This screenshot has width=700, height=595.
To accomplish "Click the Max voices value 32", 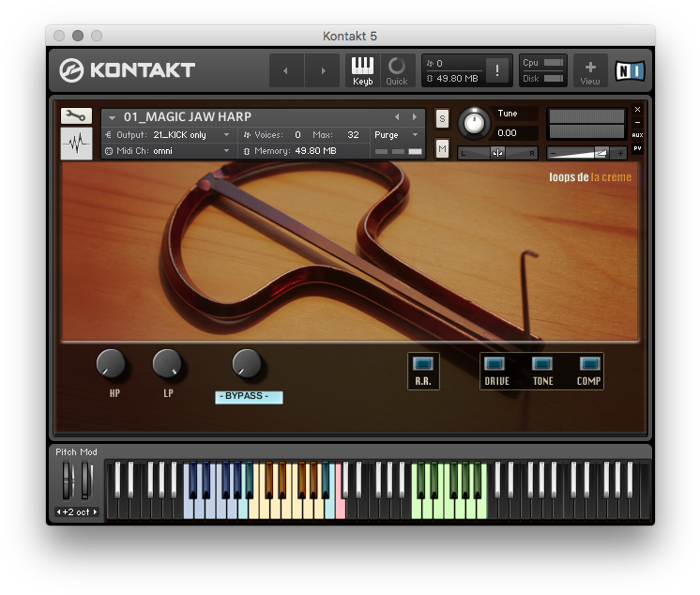I will pos(353,135).
